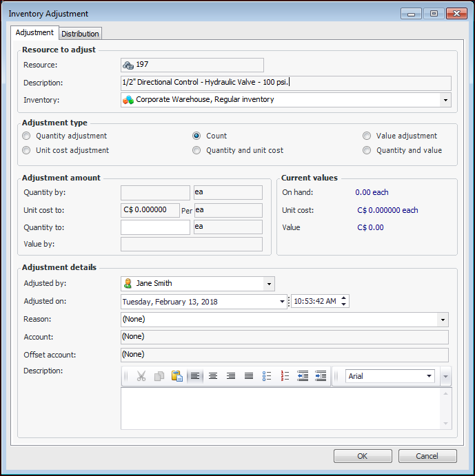Click the Quantity to input field

click(x=155, y=227)
